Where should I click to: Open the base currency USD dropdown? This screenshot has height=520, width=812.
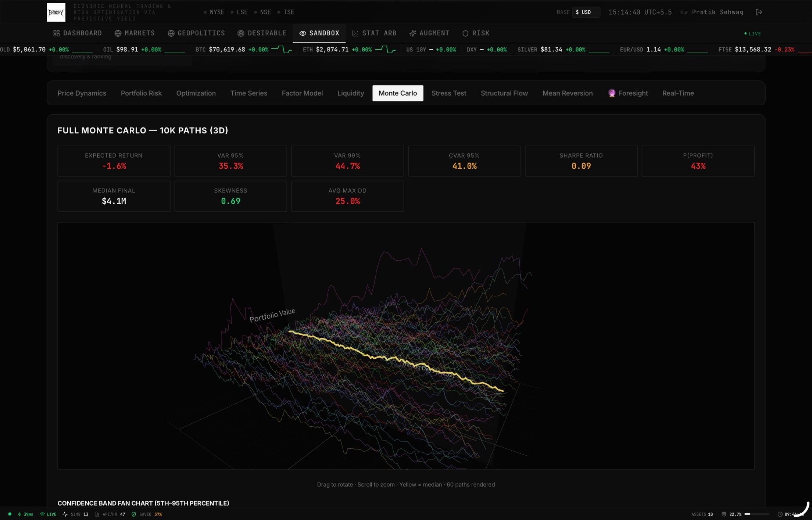coord(586,12)
